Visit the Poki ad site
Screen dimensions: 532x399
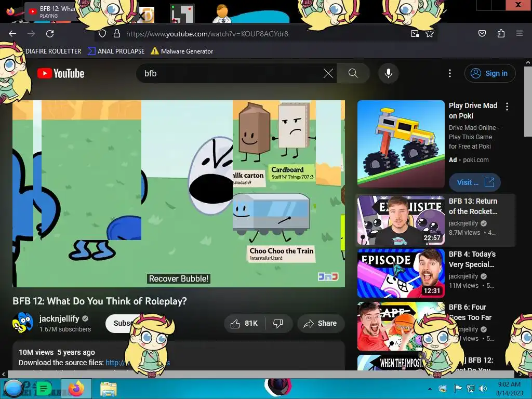tap(475, 182)
